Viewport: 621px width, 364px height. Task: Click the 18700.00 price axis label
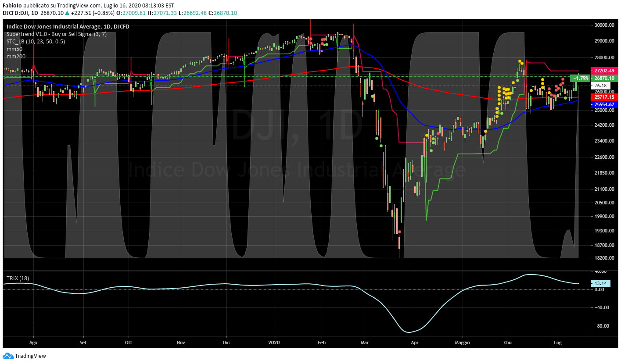point(604,245)
